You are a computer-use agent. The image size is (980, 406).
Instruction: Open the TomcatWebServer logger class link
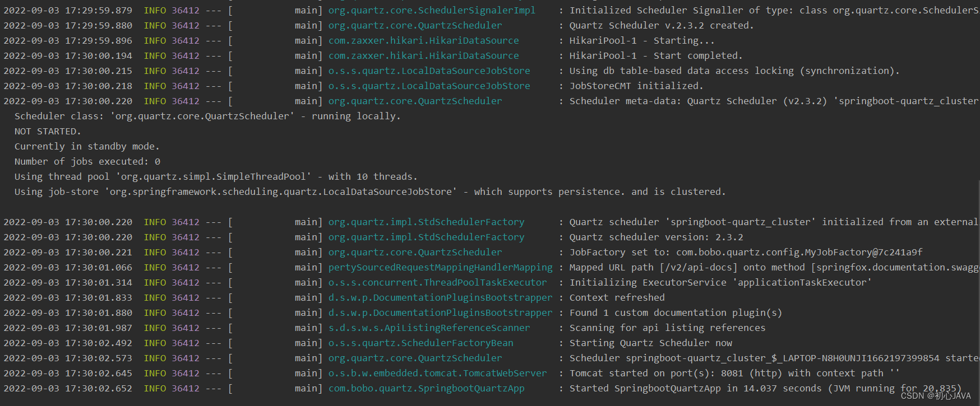pyautogui.click(x=437, y=374)
